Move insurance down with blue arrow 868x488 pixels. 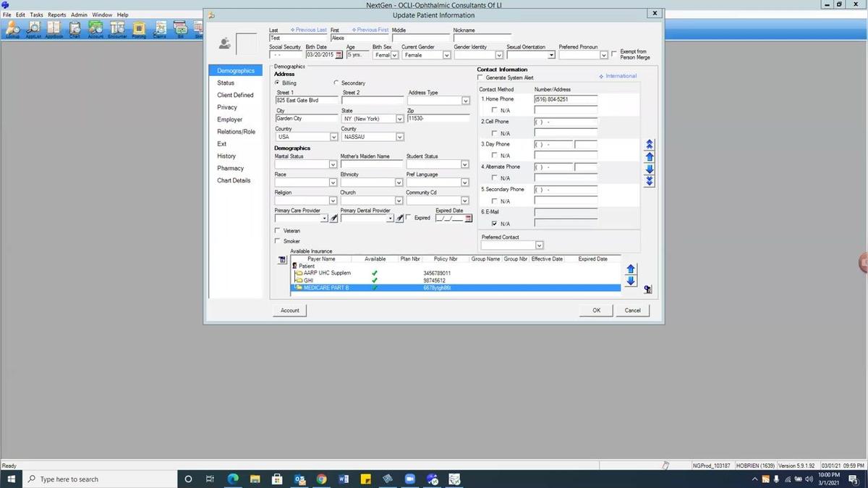click(x=630, y=281)
